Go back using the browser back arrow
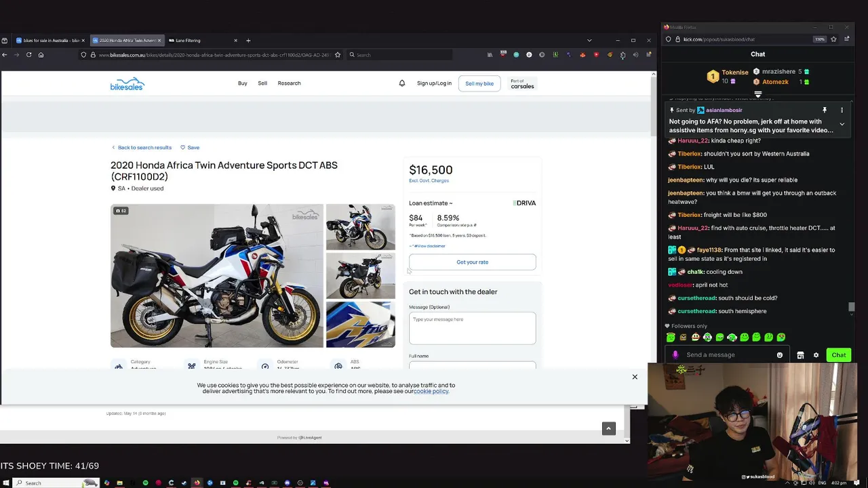 point(5,55)
